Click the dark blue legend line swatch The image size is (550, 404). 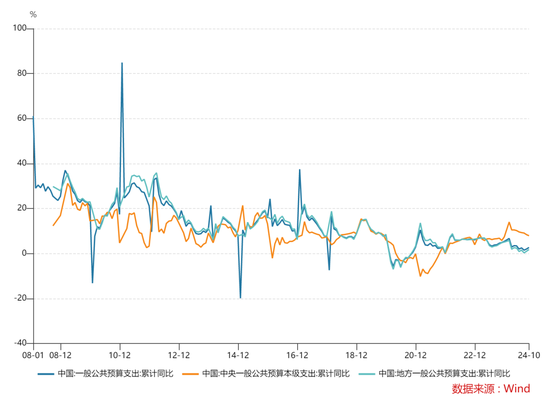point(46,374)
